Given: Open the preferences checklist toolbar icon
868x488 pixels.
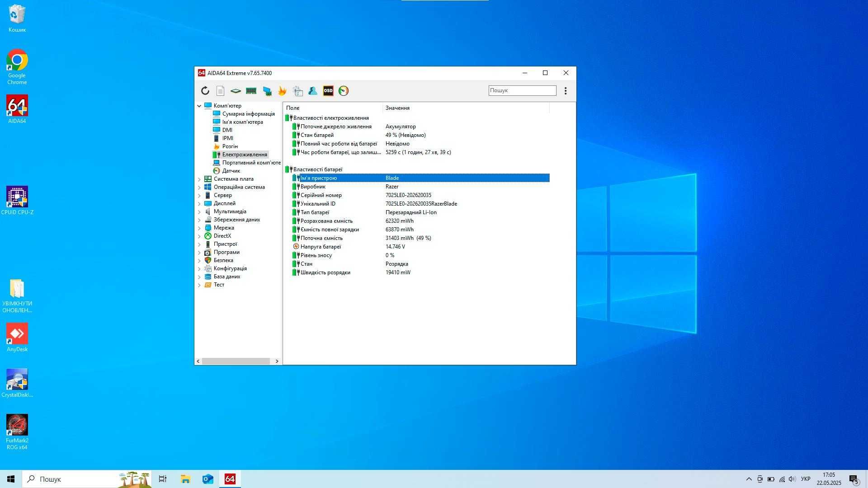Looking at the screenshot, I should click(297, 91).
